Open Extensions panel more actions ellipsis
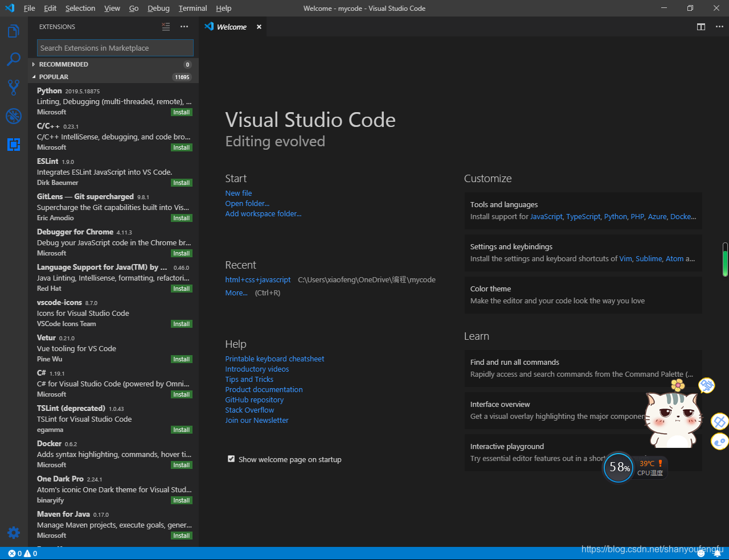This screenshot has height=560, width=729. pyautogui.click(x=184, y=27)
